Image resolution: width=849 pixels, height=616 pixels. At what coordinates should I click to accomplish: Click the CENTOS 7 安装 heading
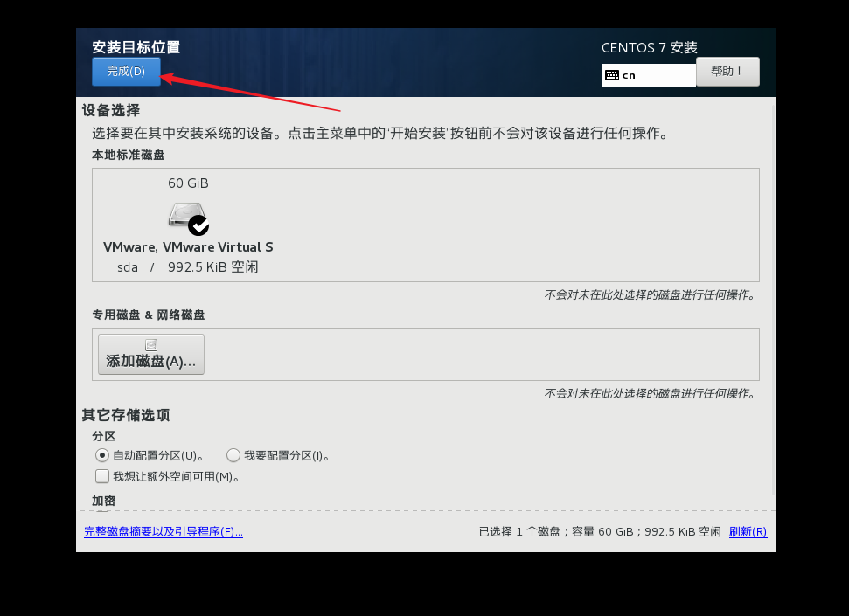click(x=649, y=48)
